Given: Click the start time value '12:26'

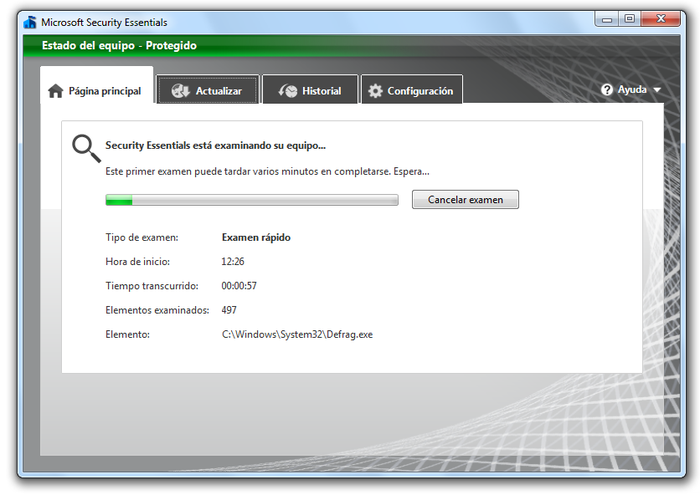Looking at the screenshot, I should (233, 262).
